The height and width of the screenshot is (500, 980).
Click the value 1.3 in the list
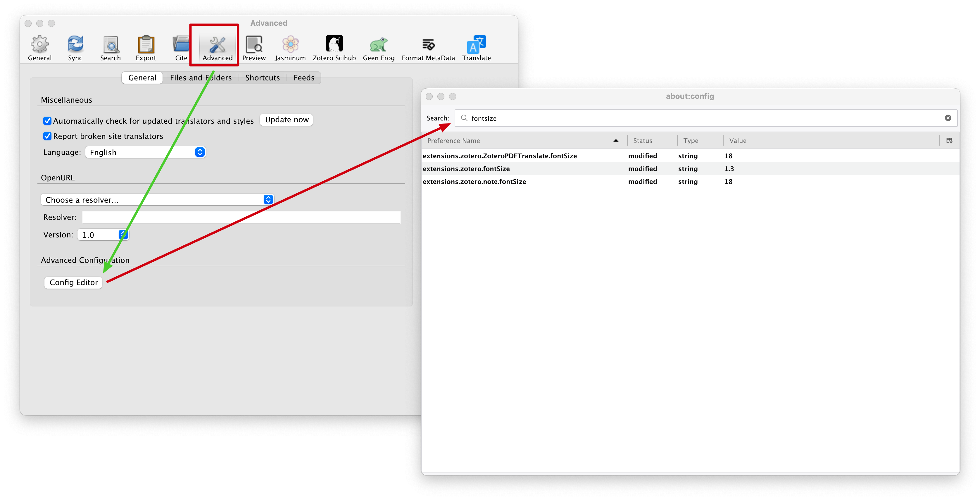[729, 169]
